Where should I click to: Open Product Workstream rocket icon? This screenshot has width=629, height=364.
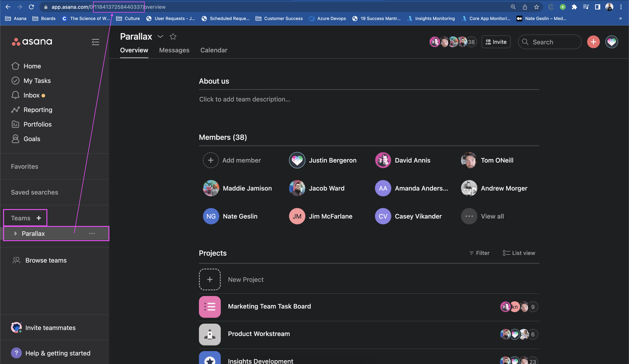[x=210, y=334]
